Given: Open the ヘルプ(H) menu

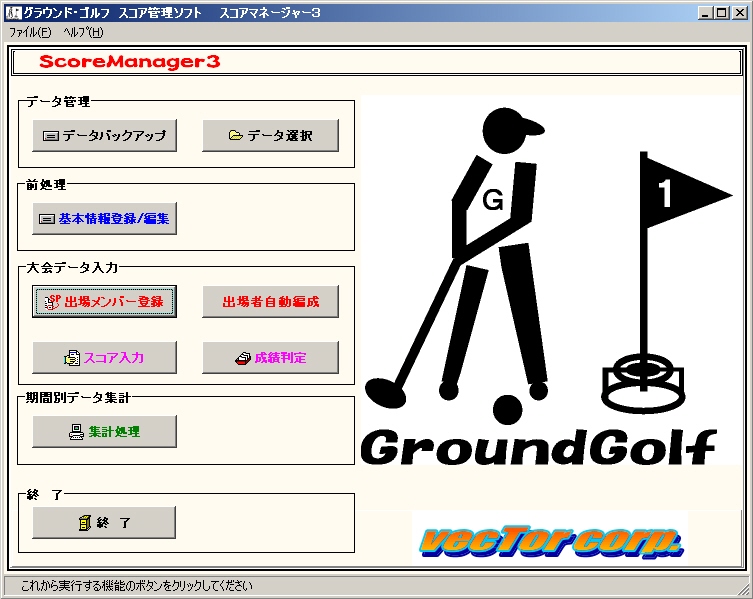Looking at the screenshot, I should pos(83,32).
